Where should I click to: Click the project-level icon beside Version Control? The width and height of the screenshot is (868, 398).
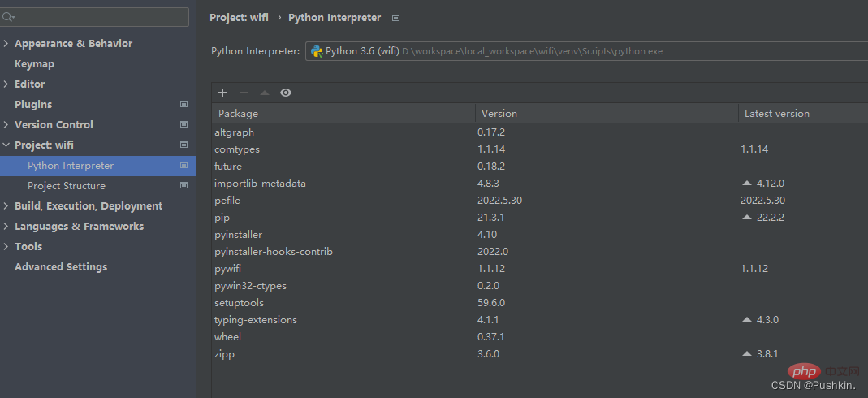click(184, 124)
